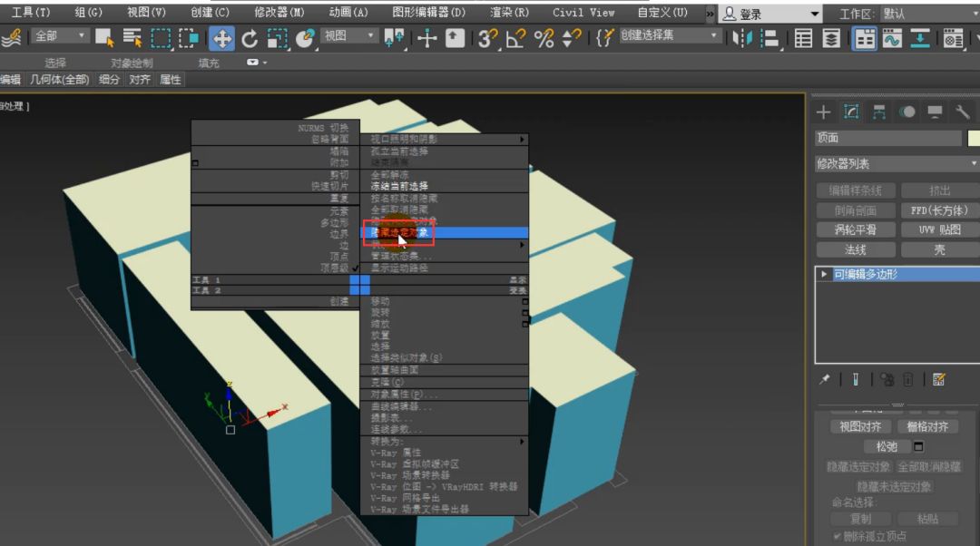
Task: Click the FFD(长方体) modifier button
Action: tap(939, 210)
